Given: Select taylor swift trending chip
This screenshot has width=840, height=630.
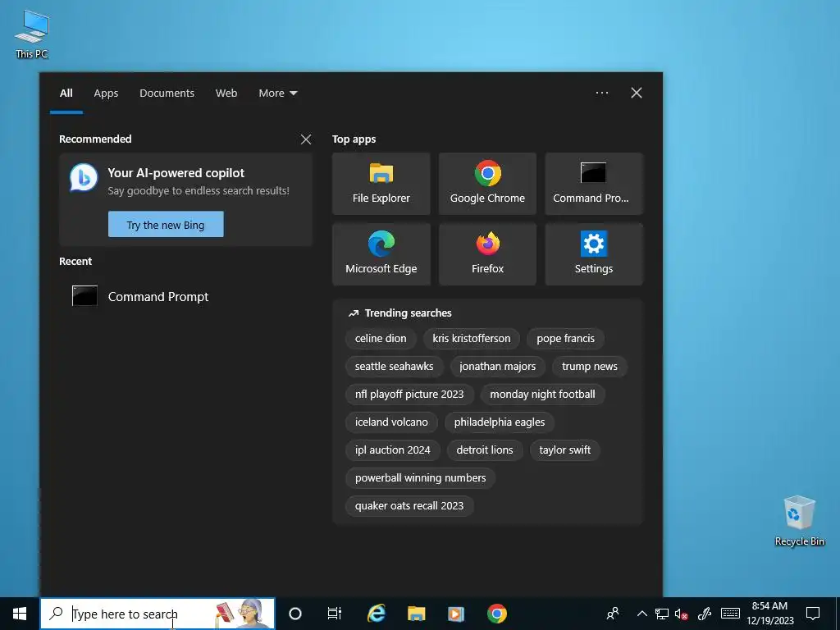Looking at the screenshot, I should coord(564,450).
